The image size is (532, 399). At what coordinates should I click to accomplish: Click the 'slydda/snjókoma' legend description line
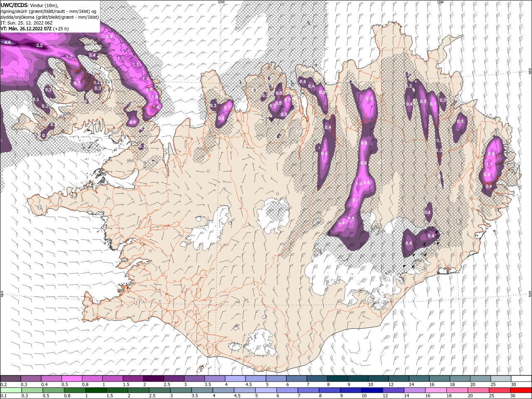click(49, 17)
